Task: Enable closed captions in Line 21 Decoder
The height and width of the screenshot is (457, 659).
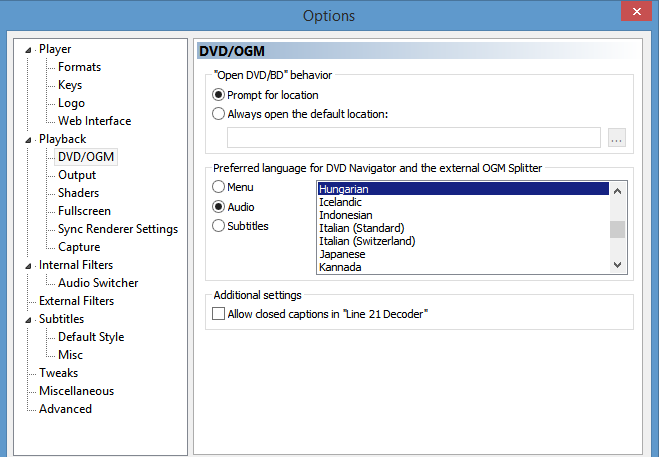Action: [x=219, y=314]
